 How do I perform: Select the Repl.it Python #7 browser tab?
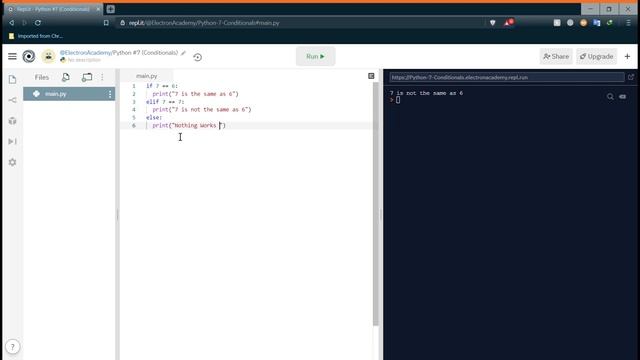point(53,9)
